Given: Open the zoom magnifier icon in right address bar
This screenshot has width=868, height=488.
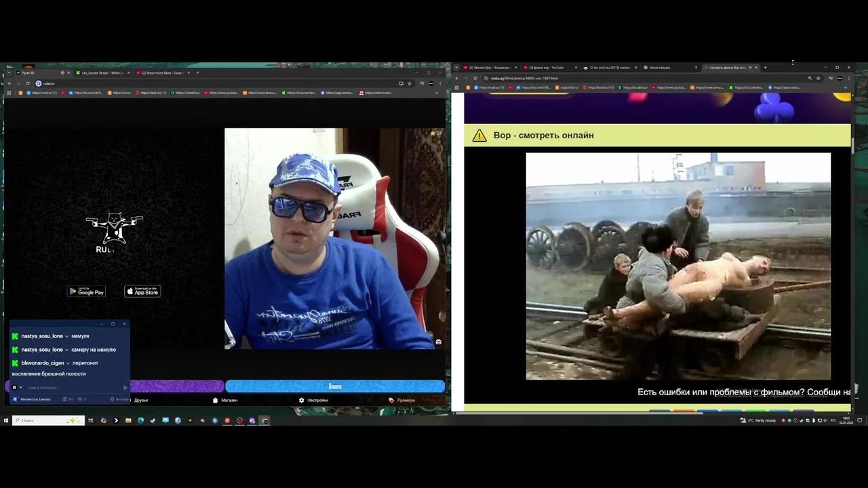Looking at the screenshot, I should 810,78.
